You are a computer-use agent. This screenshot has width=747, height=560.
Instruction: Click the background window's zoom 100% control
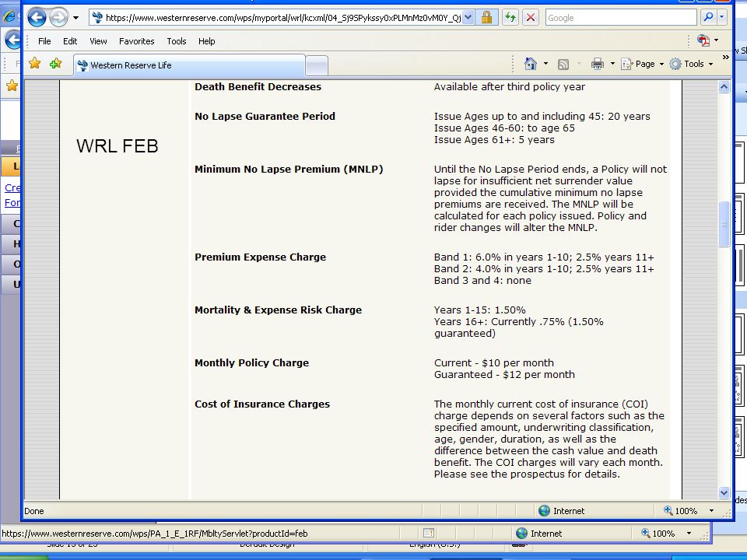pos(658,534)
